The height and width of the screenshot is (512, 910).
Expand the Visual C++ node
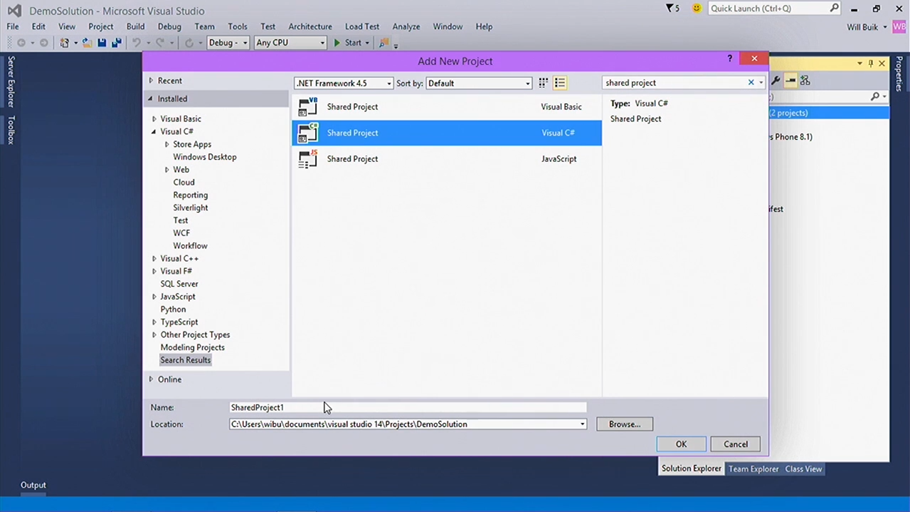[154, 258]
